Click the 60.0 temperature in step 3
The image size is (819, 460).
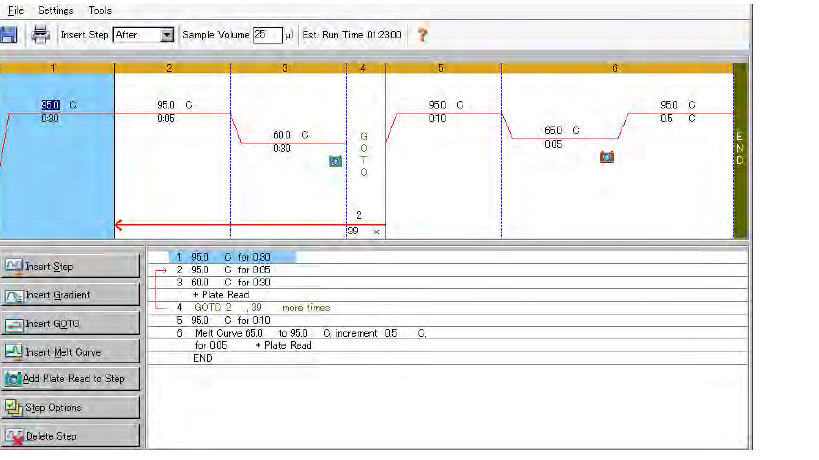point(282,135)
